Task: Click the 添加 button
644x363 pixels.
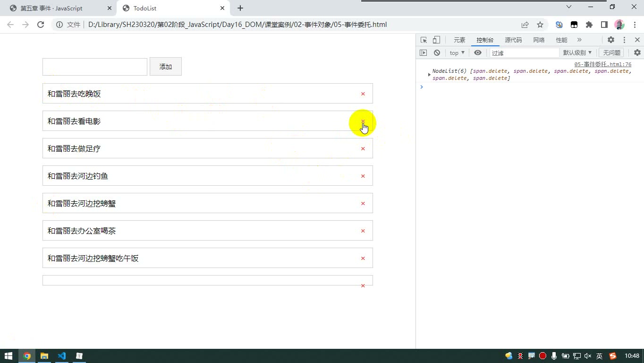Action: (166, 67)
